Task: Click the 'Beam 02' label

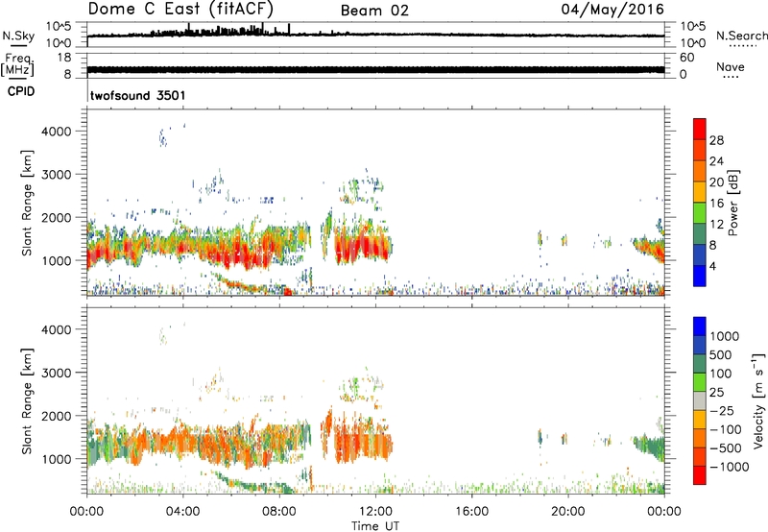Action: pos(374,11)
